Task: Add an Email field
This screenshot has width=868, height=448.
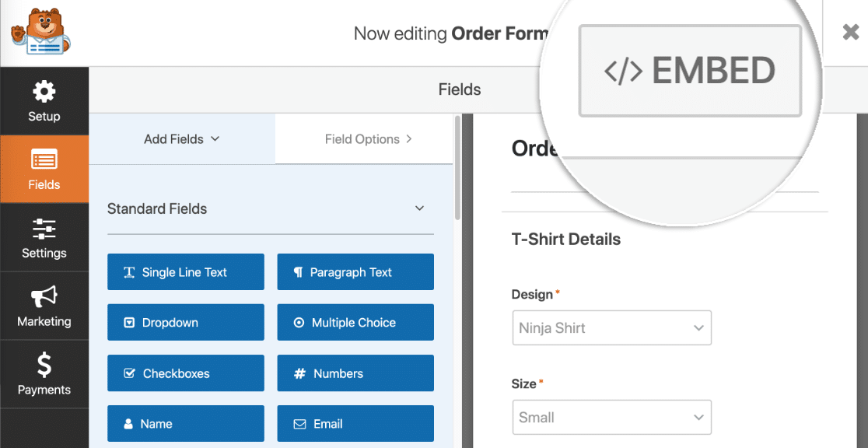Action: coord(355,424)
